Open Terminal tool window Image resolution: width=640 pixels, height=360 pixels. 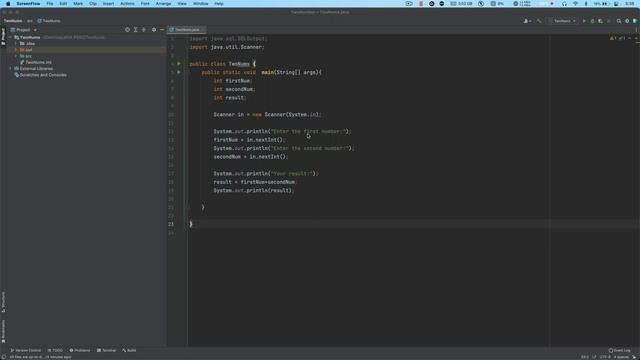(107, 350)
